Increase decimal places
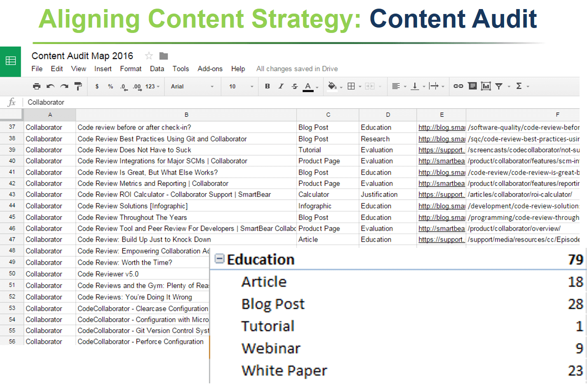Screen dimensions: 587x392 point(137,87)
